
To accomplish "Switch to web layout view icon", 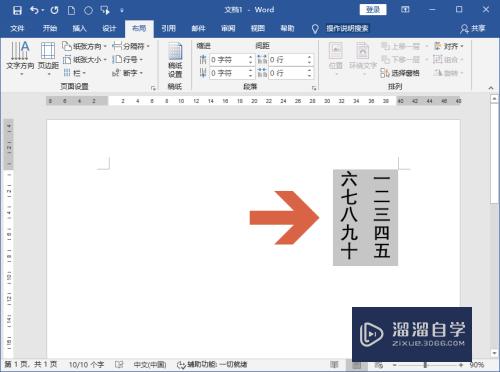I will (379, 365).
